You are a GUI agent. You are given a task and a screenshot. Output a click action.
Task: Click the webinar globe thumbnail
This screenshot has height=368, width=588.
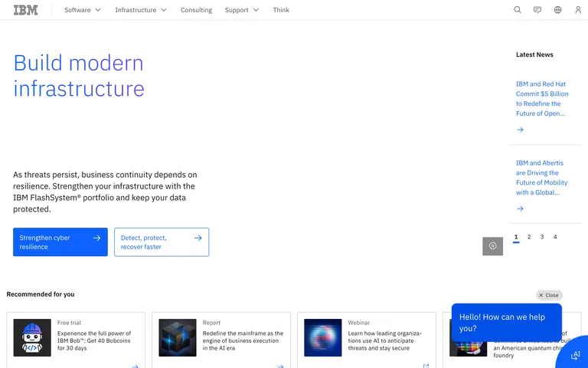pyautogui.click(x=323, y=337)
